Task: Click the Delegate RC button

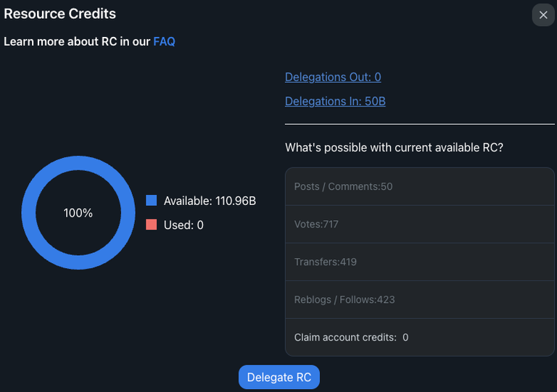Action: click(x=278, y=377)
